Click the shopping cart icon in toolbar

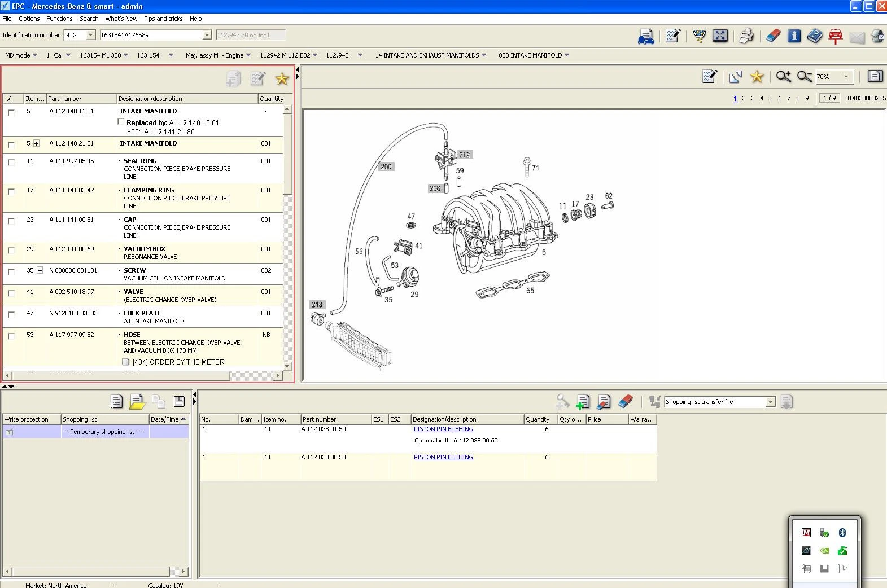tap(699, 36)
